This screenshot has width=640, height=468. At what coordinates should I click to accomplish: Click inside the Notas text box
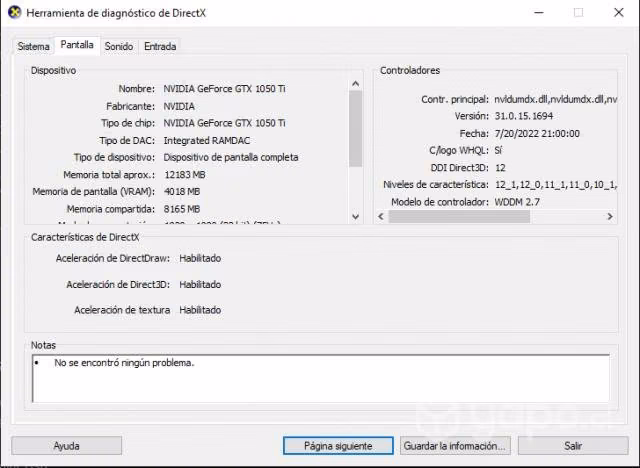click(x=321, y=378)
